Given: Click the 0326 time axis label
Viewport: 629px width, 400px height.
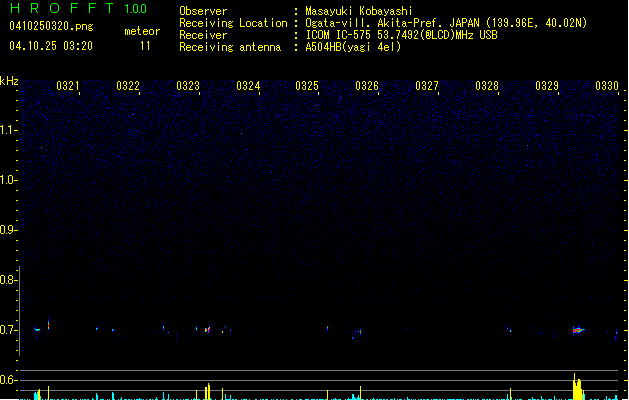Looking at the screenshot, I should point(367,86).
